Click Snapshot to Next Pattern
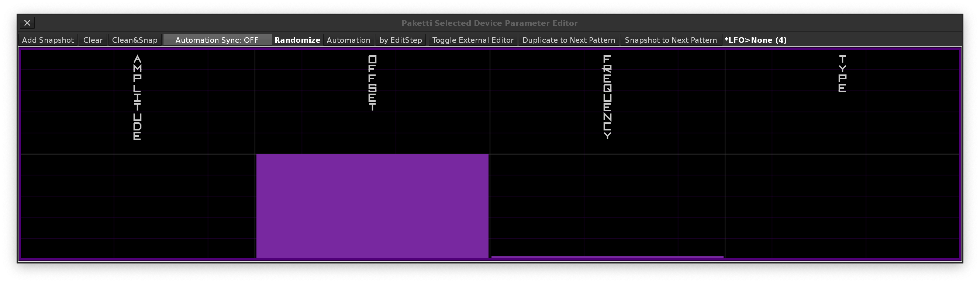Image resolution: width=980 pixels, height=283 pixels. pyautogui.click(x=670, y=40)
